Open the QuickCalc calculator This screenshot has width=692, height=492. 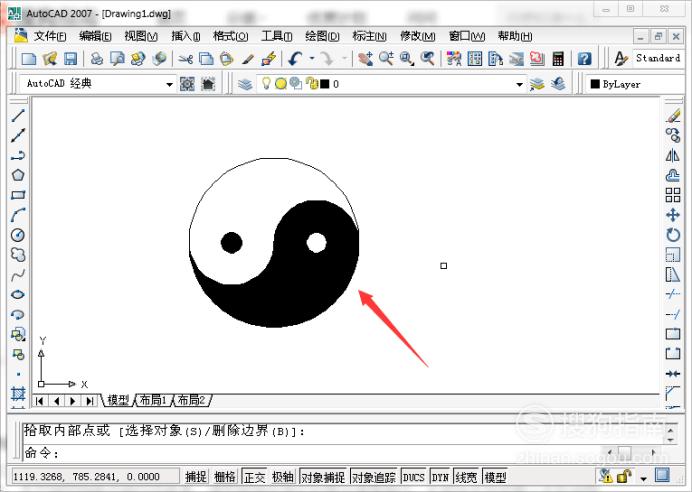(x=558, y=58)
